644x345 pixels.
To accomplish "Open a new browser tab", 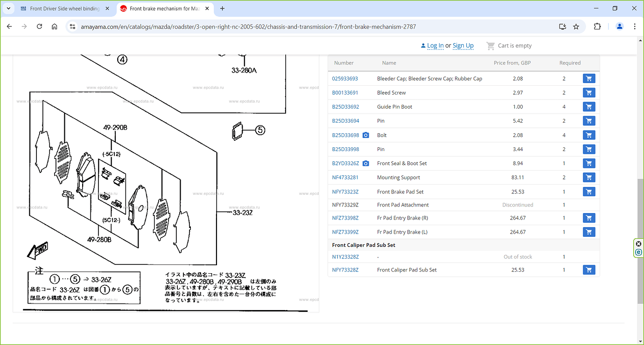I will point(222,8).
